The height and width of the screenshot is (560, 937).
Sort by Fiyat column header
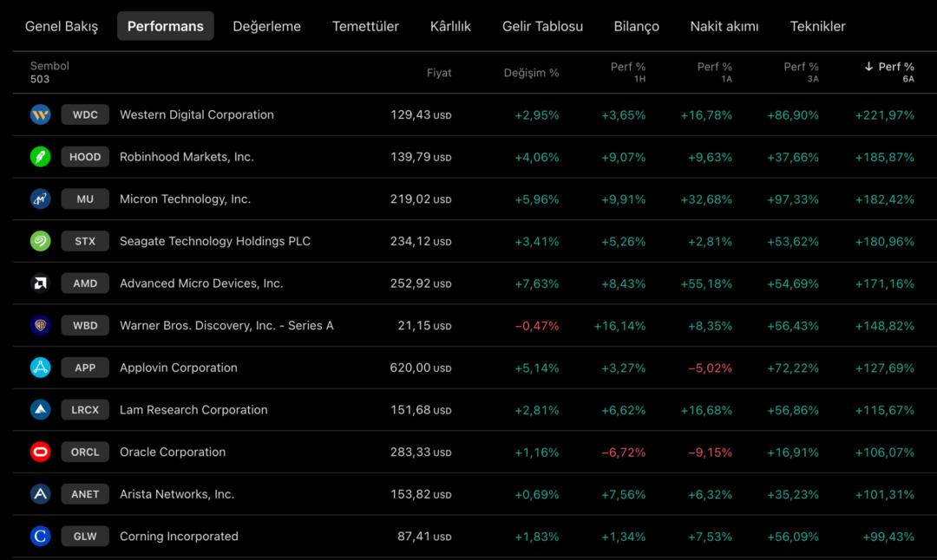tap(439, 73)
